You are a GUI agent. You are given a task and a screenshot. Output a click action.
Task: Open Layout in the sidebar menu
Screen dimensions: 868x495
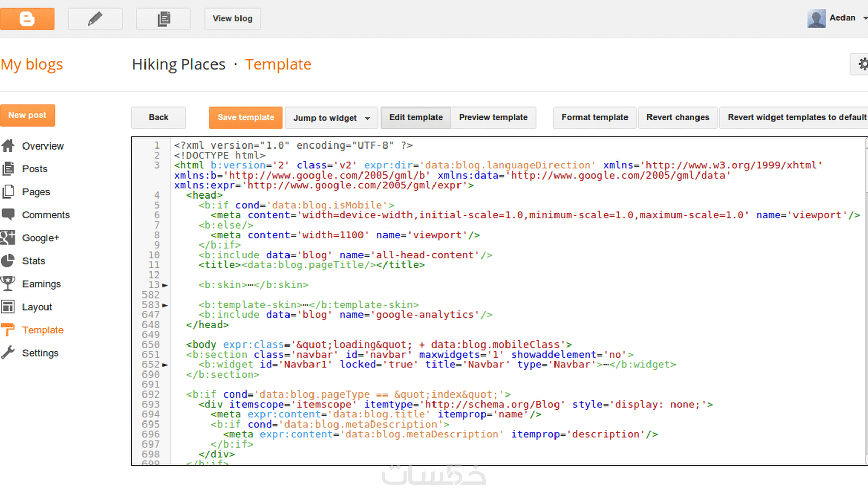point(37,307)
